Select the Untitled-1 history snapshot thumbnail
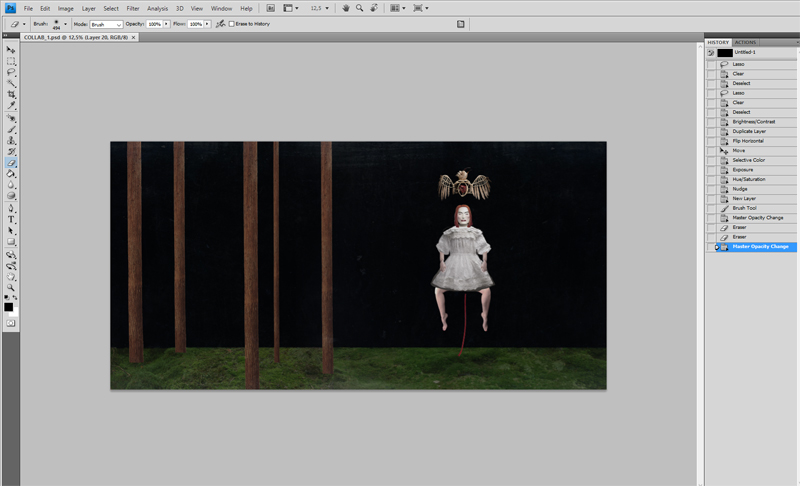800x486 pixels. (725, 52)
